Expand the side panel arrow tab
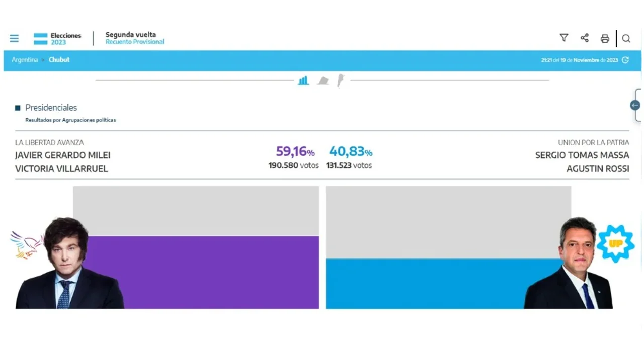Image resolution: width=644 pixels, height=346 pixels. (x=636, y=105)
